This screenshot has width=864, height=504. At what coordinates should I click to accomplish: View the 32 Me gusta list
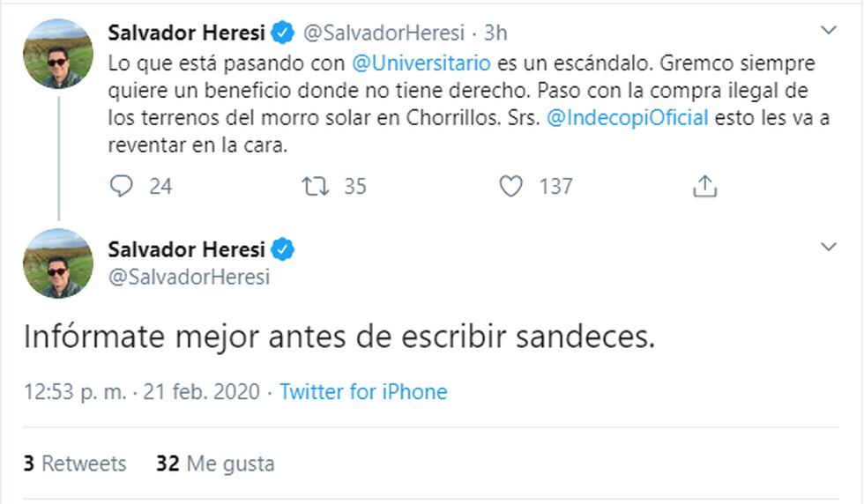click(215, 463)
